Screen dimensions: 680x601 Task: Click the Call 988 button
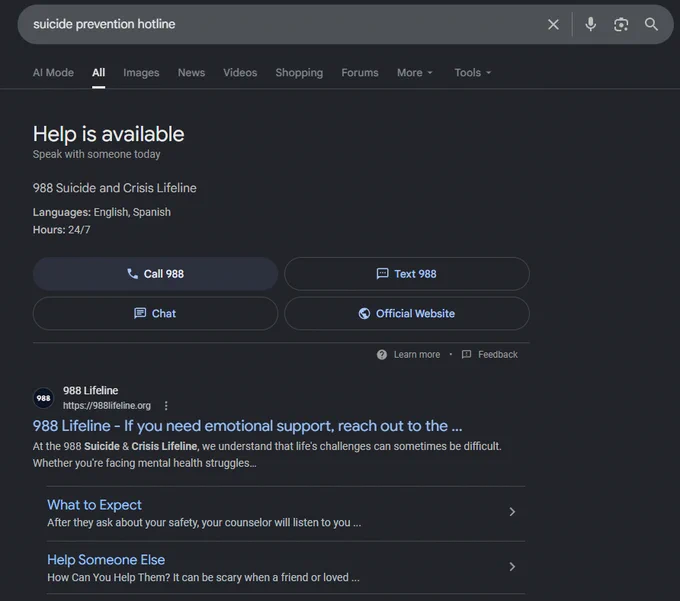point(155,274)
